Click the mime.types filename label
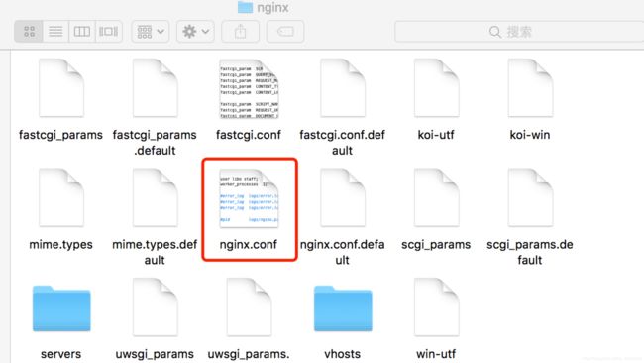 (x=60, y=245)
